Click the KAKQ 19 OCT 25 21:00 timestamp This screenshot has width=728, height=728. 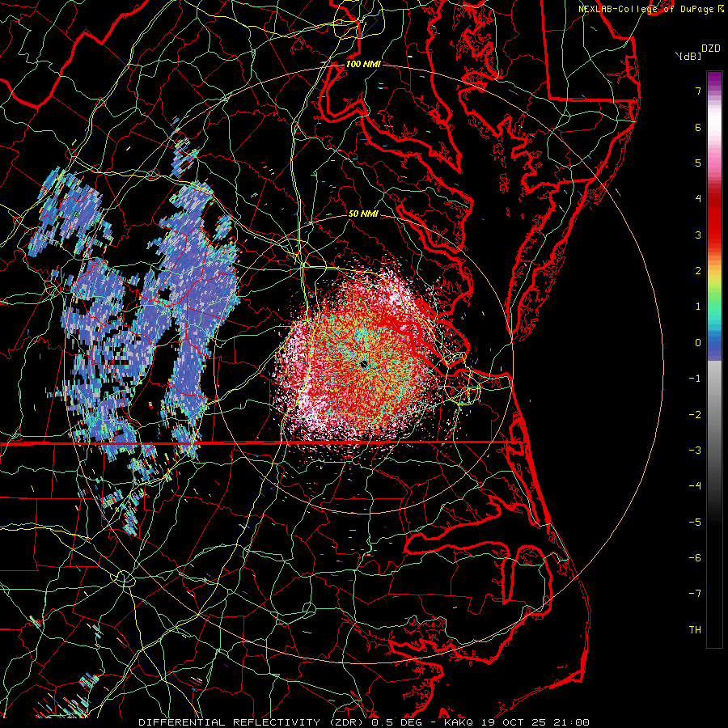click(x=517, y=722)
